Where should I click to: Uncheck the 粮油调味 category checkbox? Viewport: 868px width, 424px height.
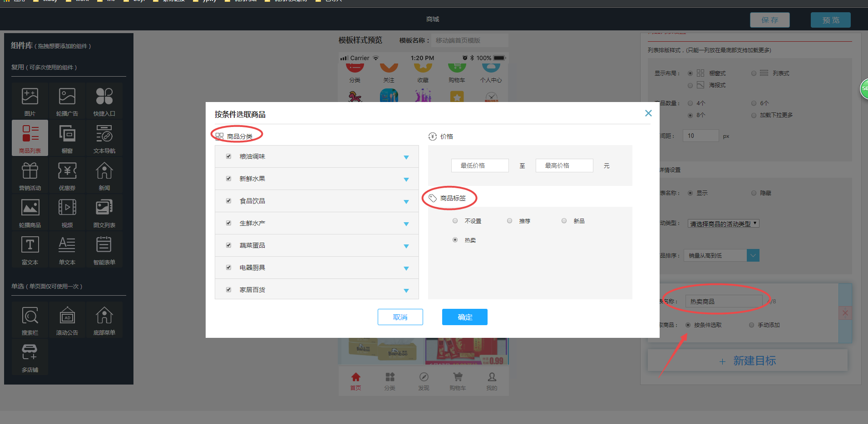229,156
